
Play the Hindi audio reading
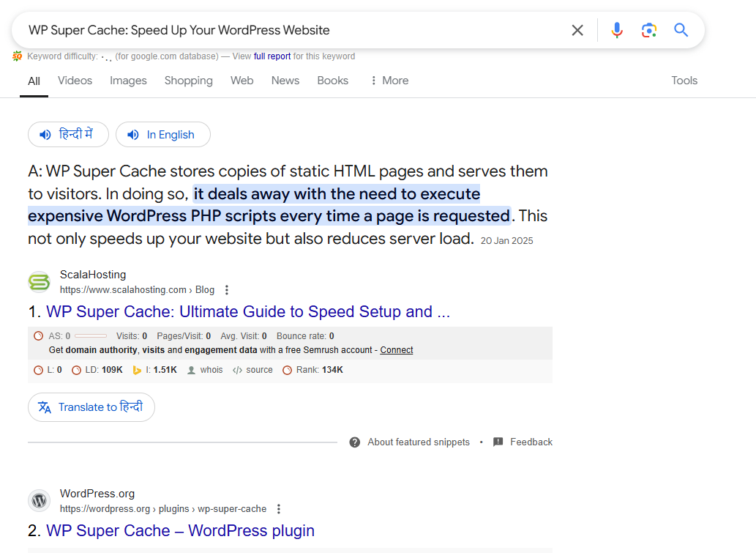[68, 135]
